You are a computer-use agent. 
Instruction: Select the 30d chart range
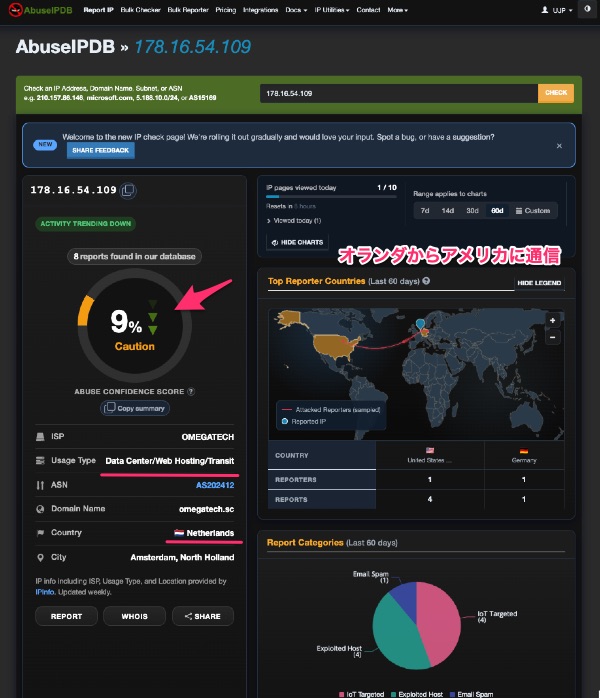click(472, 211)
